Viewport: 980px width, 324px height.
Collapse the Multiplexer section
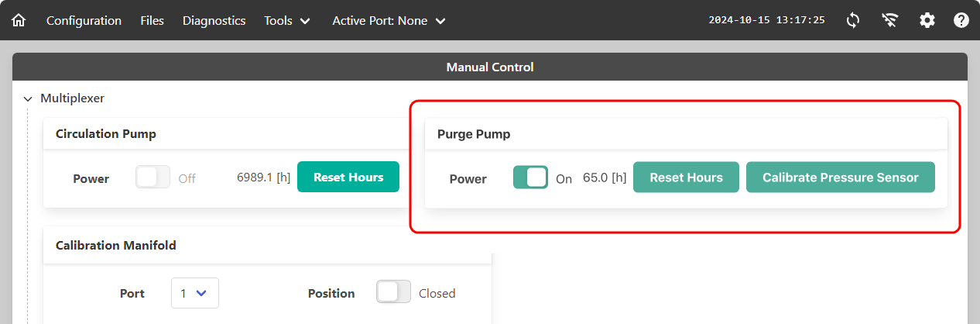(x=28, y=98)
